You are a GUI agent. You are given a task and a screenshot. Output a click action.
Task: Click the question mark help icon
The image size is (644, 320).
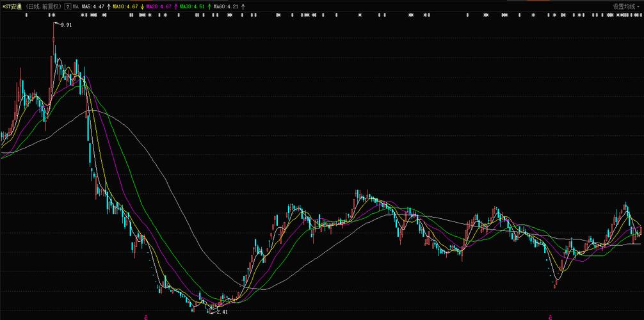pyautogui.click(x=68, y=6)
